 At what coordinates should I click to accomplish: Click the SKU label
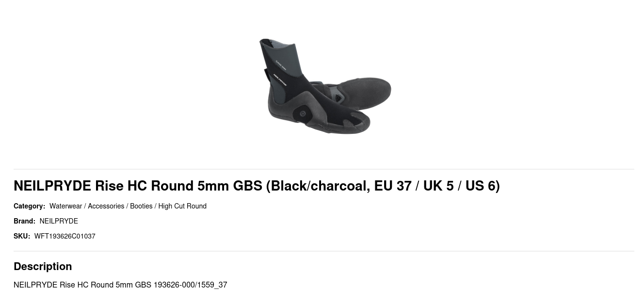22,236
